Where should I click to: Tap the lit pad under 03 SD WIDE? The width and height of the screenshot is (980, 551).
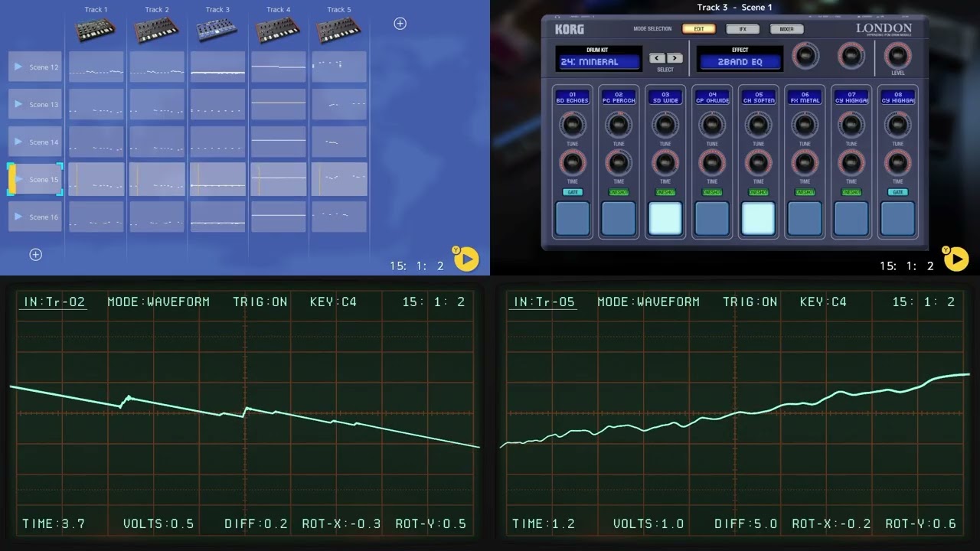pos(665,218)
